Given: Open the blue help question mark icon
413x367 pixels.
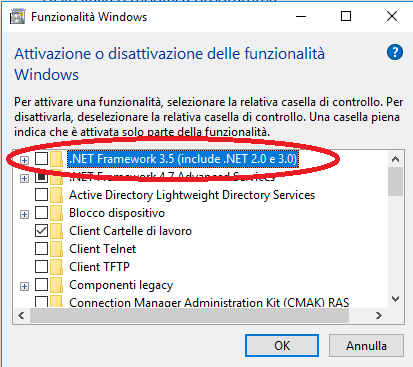Looking at the screenshot, I should coord(395,53).
